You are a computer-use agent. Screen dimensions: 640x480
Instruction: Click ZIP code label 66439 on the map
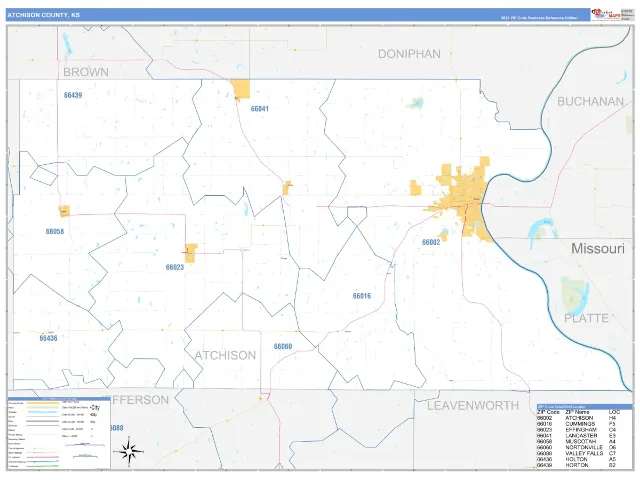pyautogui.click(x=73, y=95)
